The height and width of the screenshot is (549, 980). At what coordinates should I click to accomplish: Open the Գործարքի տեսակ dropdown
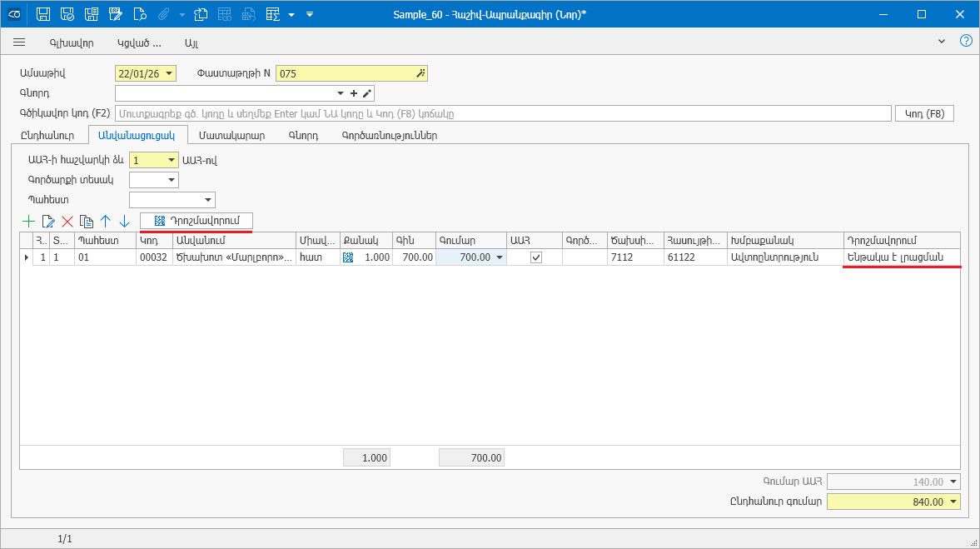[x=172, y=180]
